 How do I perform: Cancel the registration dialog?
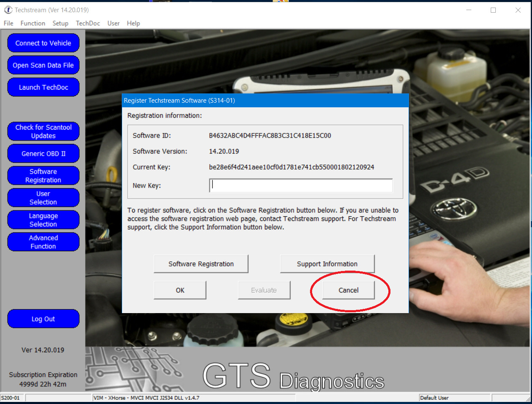coord(348,290)
